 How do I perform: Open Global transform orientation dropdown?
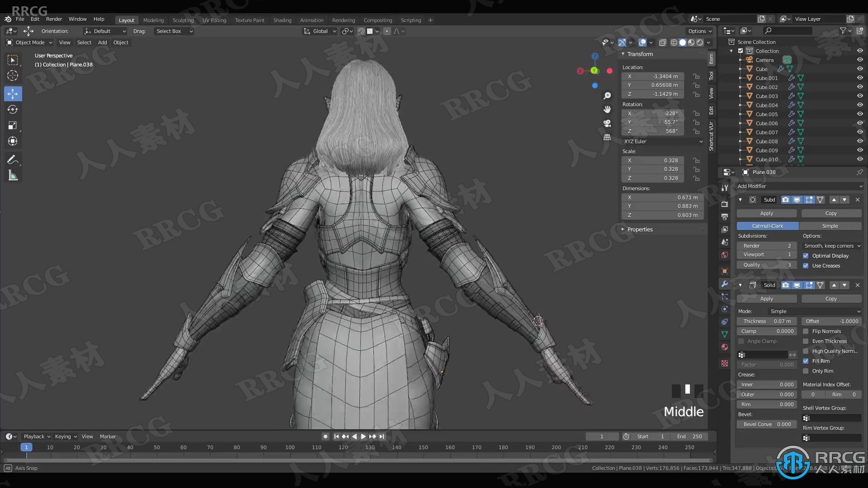click(320, 31)
